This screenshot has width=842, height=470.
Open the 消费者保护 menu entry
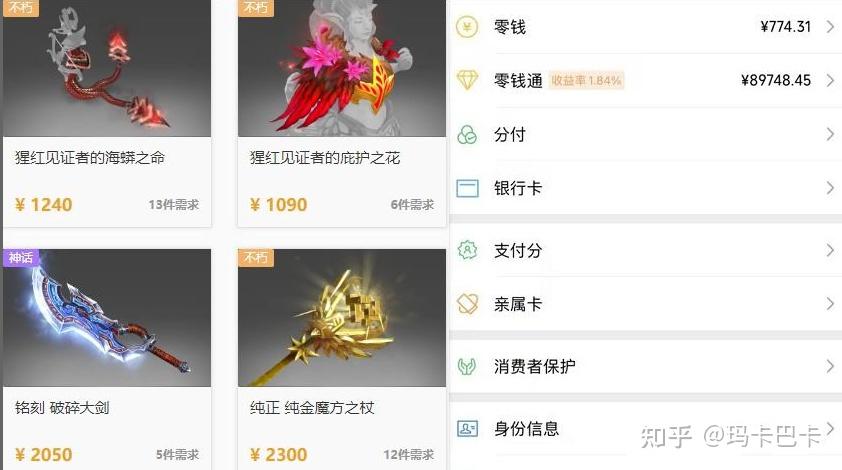coord(645,366)
